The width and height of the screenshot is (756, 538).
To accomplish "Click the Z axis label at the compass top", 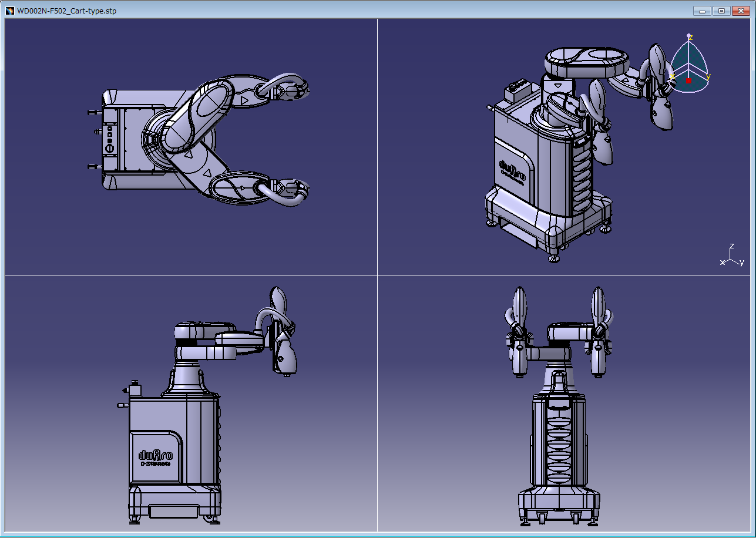I will (690, 37).
